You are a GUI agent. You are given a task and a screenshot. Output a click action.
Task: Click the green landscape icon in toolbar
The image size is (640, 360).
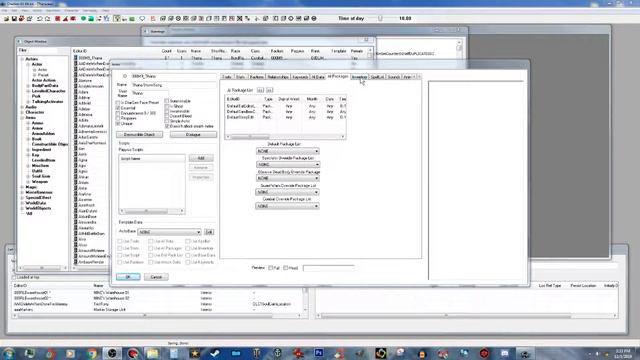132,18
